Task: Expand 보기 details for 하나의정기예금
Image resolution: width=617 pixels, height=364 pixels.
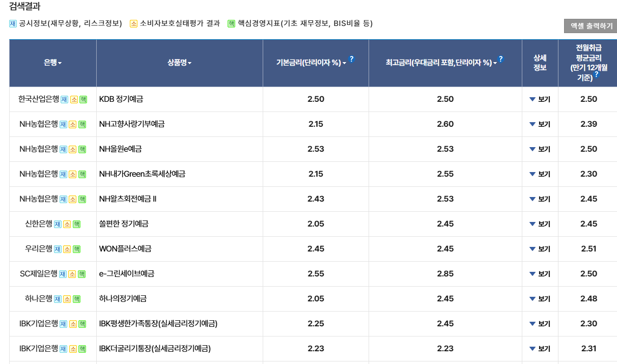Action: click(x=540, y=299)
